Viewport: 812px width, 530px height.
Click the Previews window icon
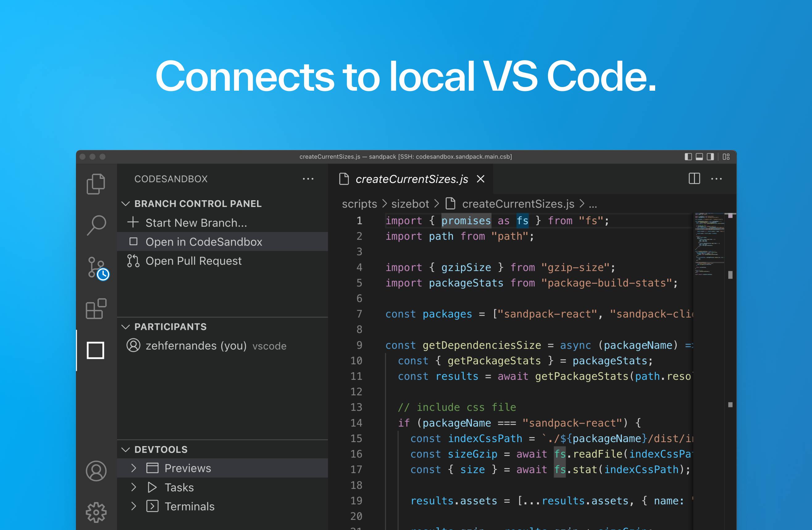pyautogui.click(x=152, y=468)
